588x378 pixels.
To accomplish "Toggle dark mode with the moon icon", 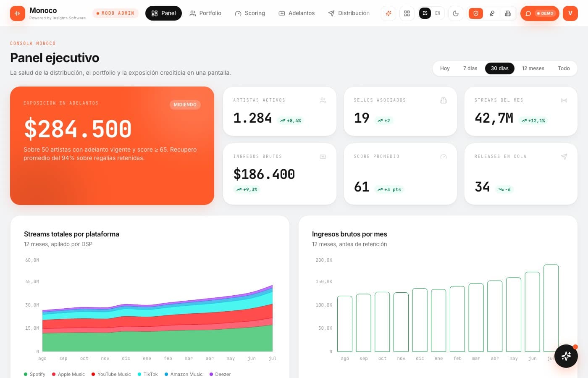I will (x=456, y=13).
